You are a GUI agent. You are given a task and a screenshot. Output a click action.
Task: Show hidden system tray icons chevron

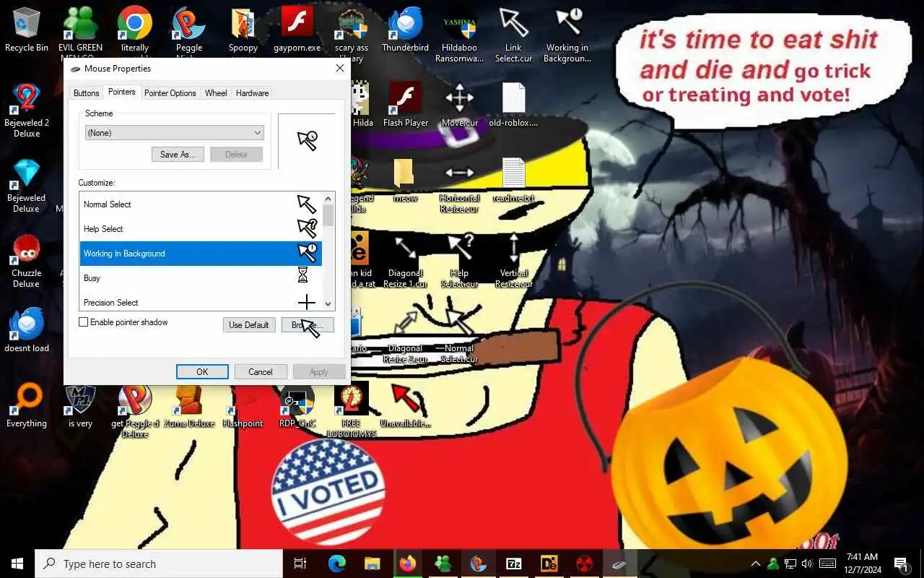point(756,564)
